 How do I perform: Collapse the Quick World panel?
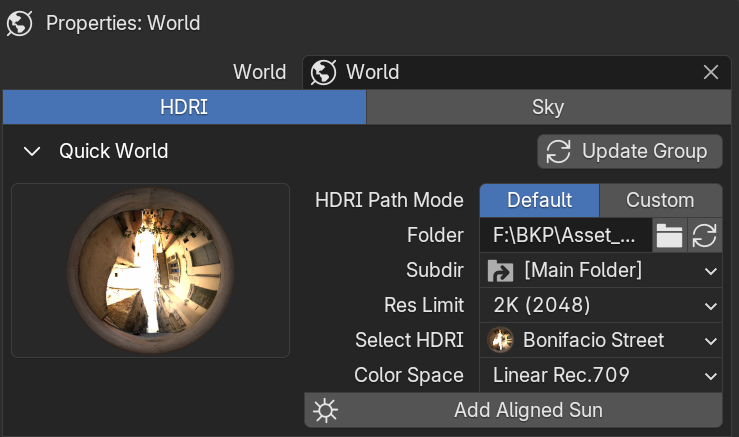[x=32, y=152]
